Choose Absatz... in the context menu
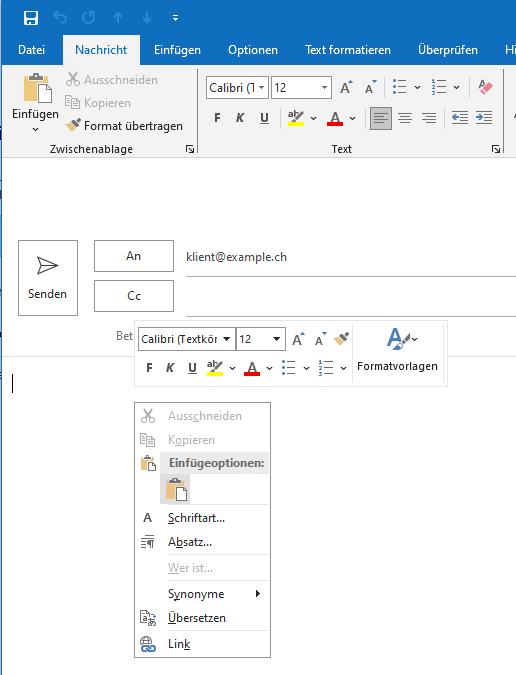Viewport: 516px width, 675px height. [202, 542]
